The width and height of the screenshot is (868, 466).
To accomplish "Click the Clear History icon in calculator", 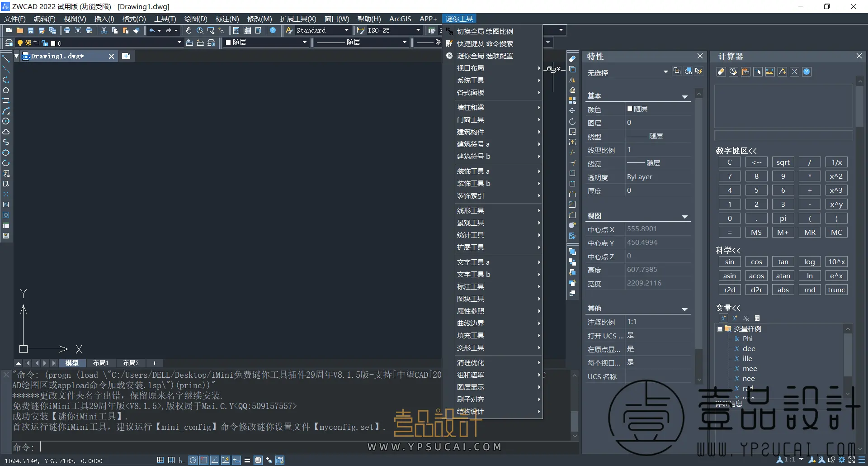I will coord(734,72).
